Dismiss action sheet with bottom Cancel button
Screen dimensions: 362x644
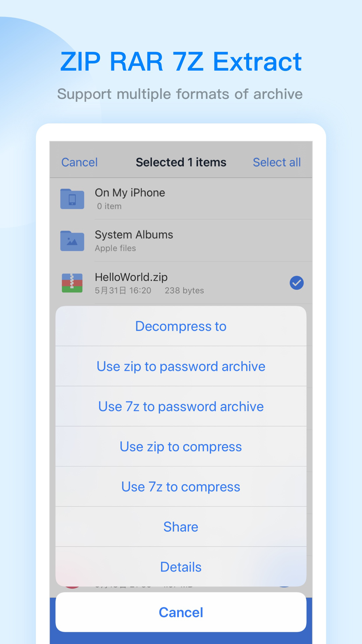(x=181, y=612)
